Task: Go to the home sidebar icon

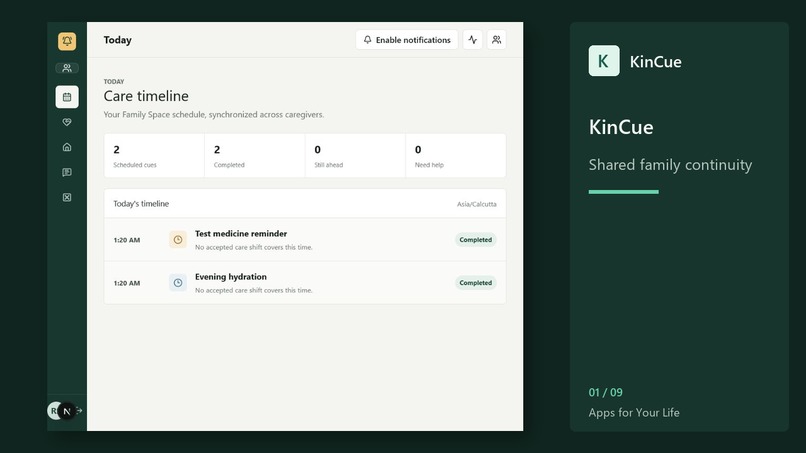Action: [x=67, y=147]
